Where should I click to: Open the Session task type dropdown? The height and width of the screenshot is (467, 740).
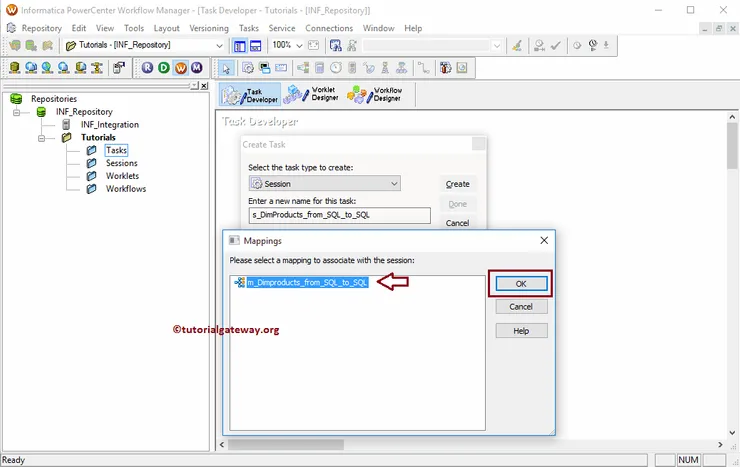tap(394, 183)
